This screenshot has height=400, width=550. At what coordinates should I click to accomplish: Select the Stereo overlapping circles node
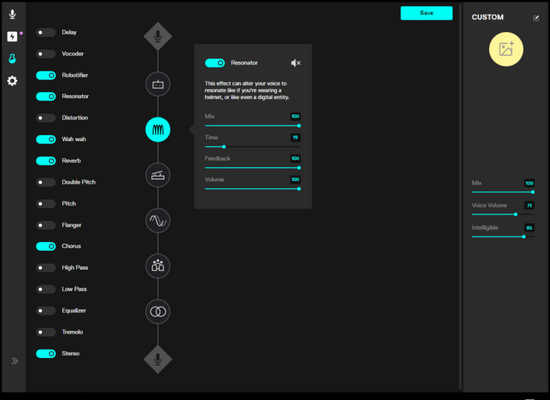click(x=158, y=312)
